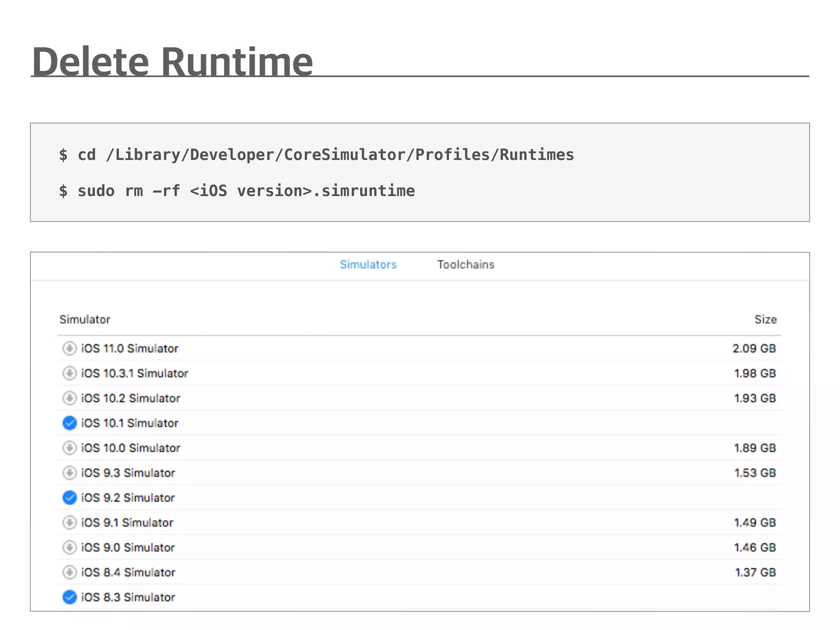The image size is (840, 630).
Task: Click the Simulator column header
Action: (85, 320)
